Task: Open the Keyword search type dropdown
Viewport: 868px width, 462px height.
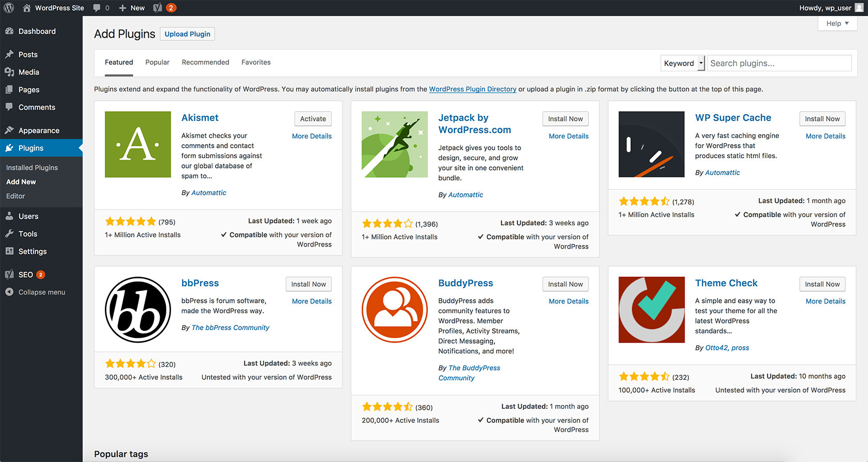Action: point(683,63)
